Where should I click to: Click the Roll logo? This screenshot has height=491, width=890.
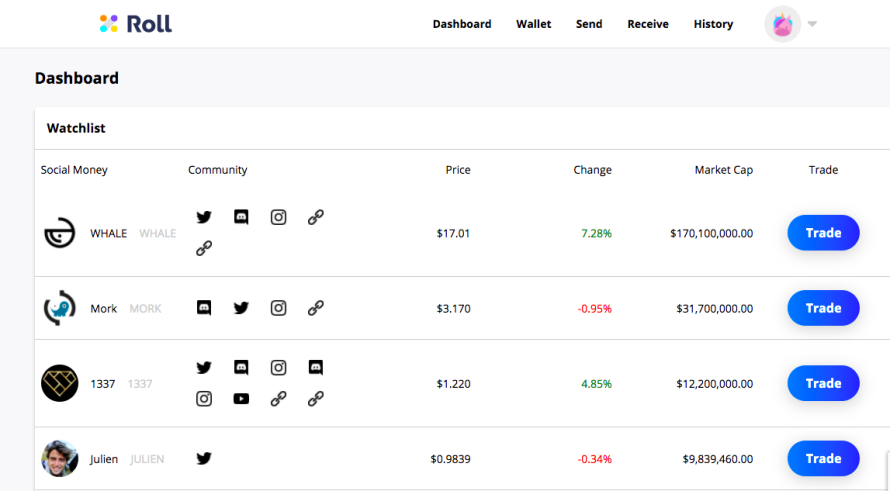[x=136, y=24]
